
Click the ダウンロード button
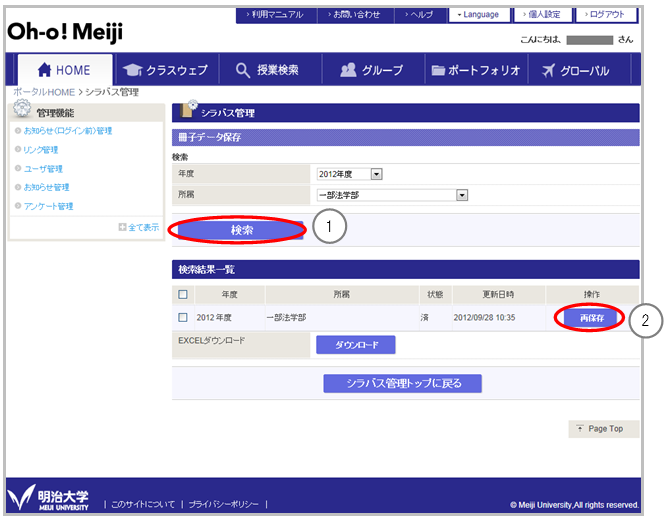[356, 345]
